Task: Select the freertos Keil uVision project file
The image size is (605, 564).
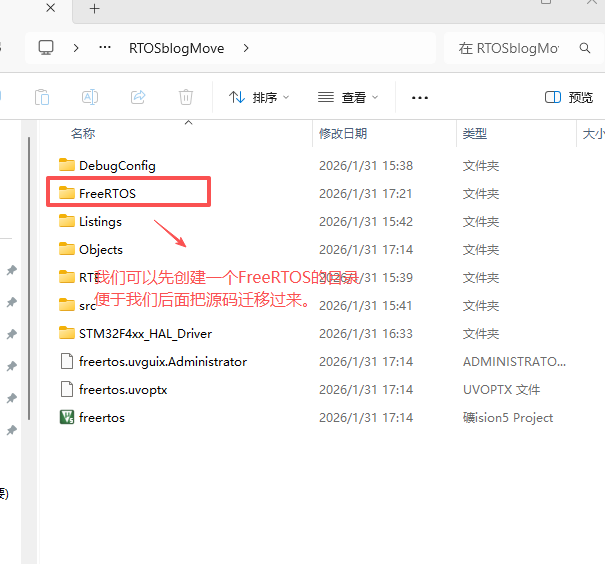Action: pyautogui.click(x=101, y=417)
